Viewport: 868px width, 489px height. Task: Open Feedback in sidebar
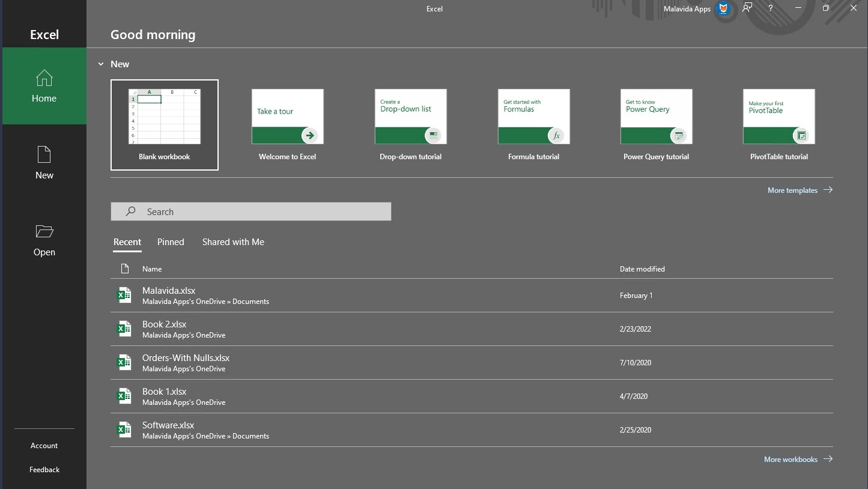click(44, 470)
